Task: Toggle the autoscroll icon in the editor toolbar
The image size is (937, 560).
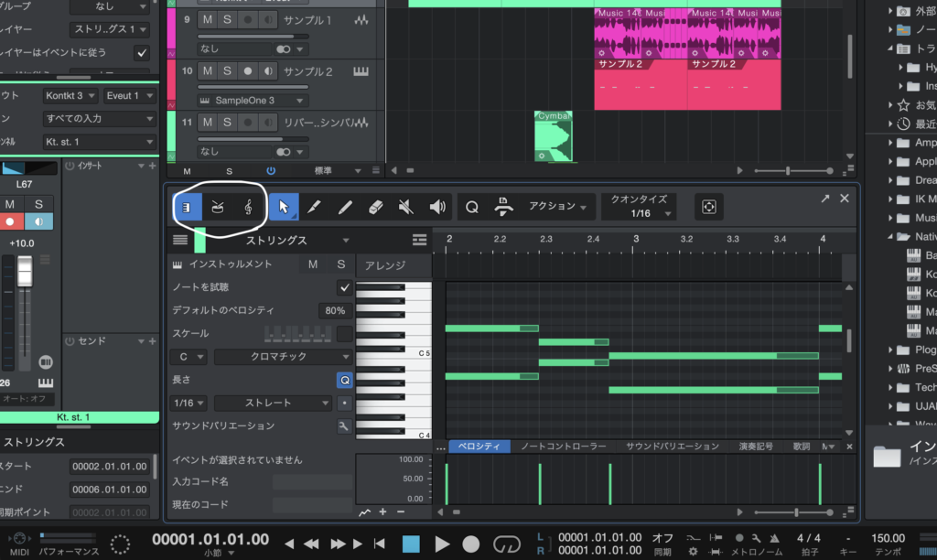Action: [707, 207]
